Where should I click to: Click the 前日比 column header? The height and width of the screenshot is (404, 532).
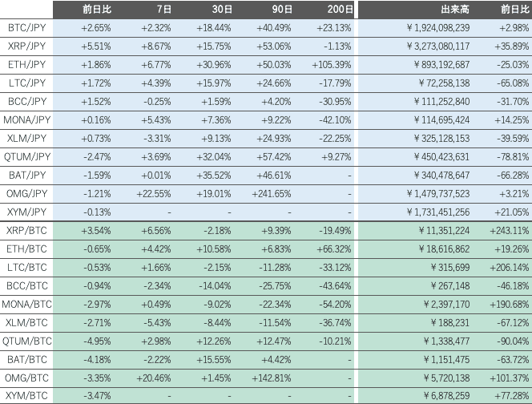pyautogui.click(x=97, y=10)
